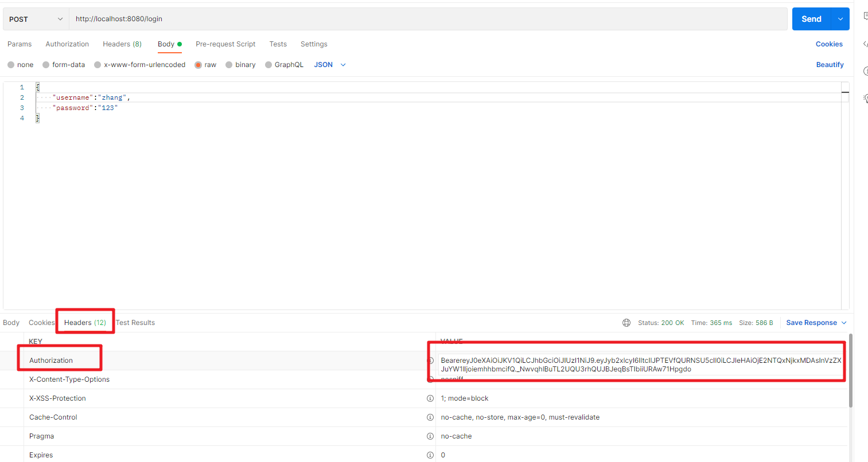Click the X-Content-Type-Options header key

[x=69, y=379]
